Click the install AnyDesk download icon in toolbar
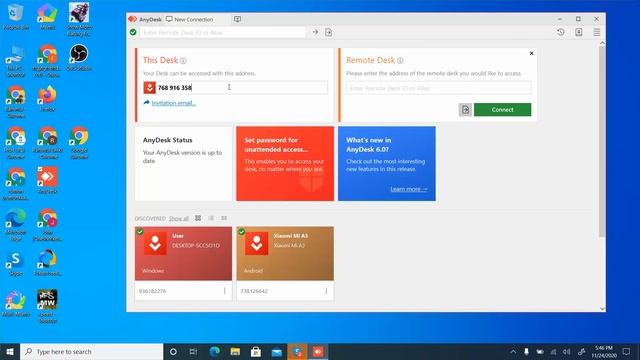 tap(579, 32)
